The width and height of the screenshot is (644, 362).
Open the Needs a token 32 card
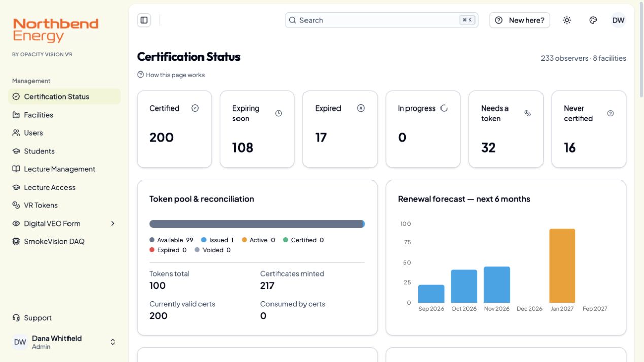(x=506, y=129)
